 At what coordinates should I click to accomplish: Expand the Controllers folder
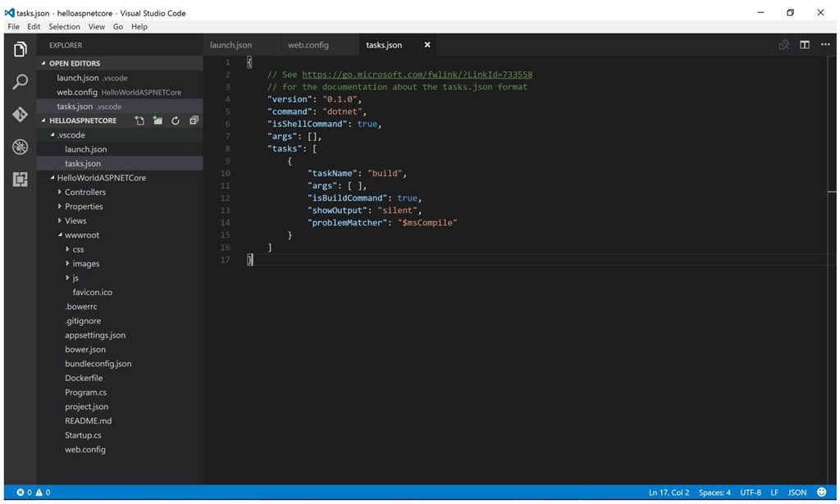pyautogui.click(x=86, y=192)
